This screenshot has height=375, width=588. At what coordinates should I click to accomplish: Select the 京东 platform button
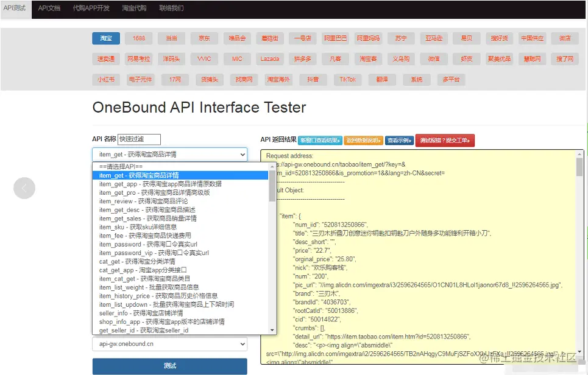point(204,38)
